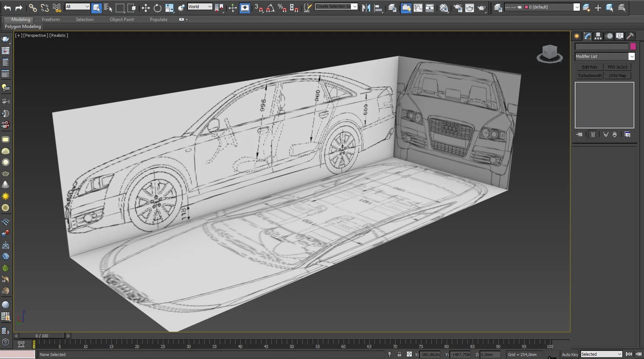Open the Curve Editor

pos(418,8)
